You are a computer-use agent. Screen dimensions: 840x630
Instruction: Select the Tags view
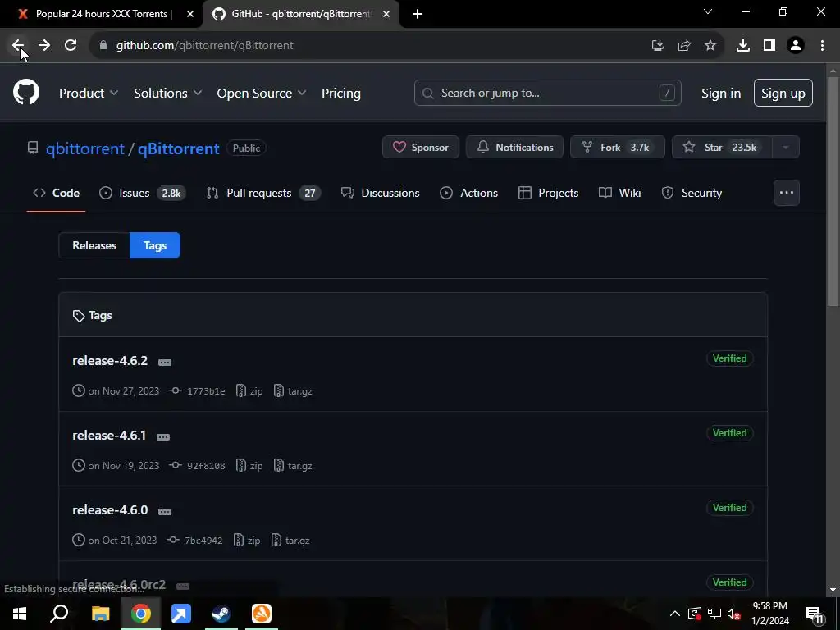[155, 245]
